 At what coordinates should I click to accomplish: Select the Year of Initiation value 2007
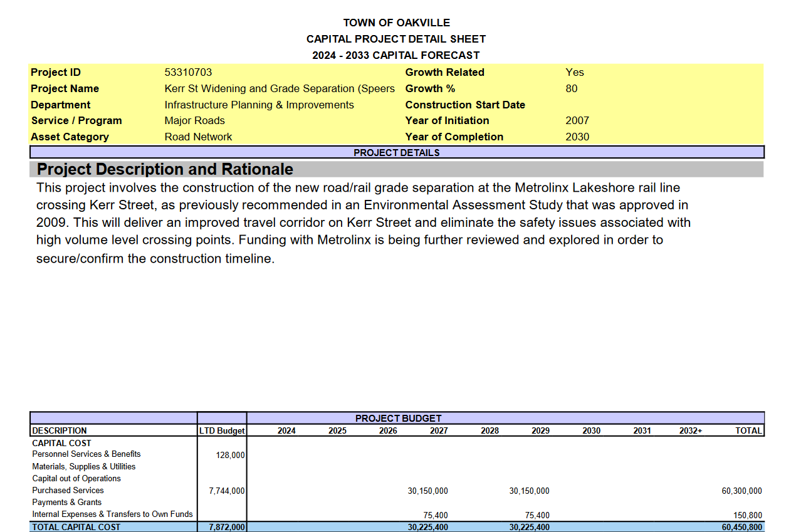pos(577,120)
